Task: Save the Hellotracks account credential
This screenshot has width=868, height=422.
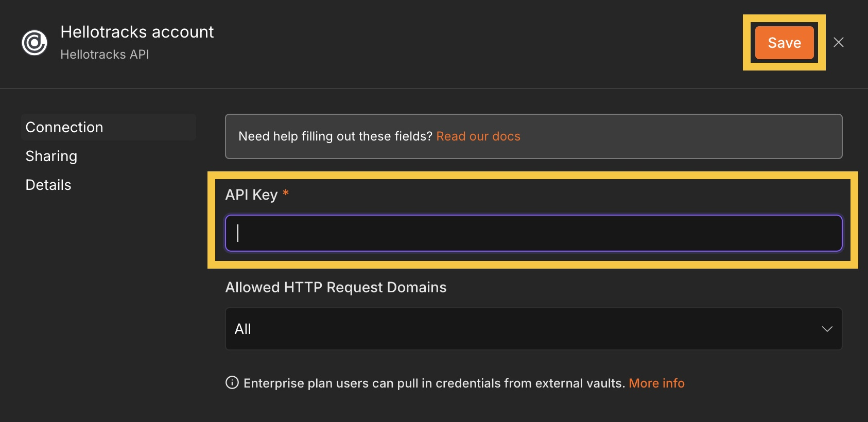Action: pos(784,42)
